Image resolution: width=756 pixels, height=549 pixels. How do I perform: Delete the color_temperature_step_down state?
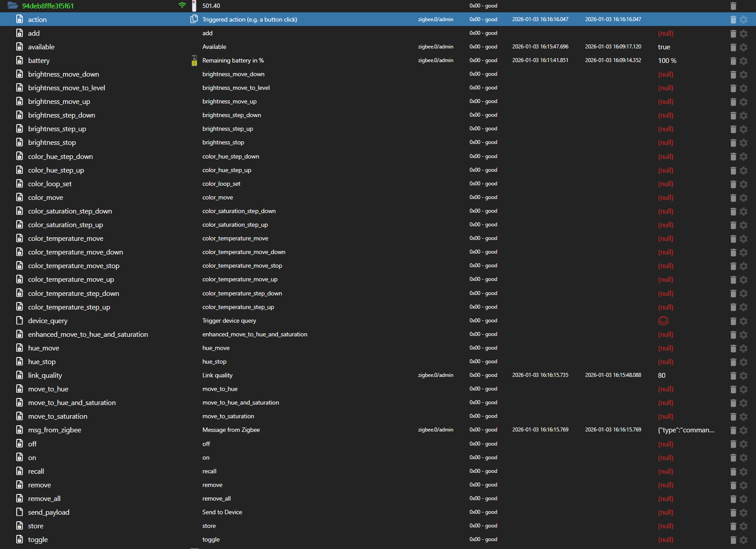(733, 294)
